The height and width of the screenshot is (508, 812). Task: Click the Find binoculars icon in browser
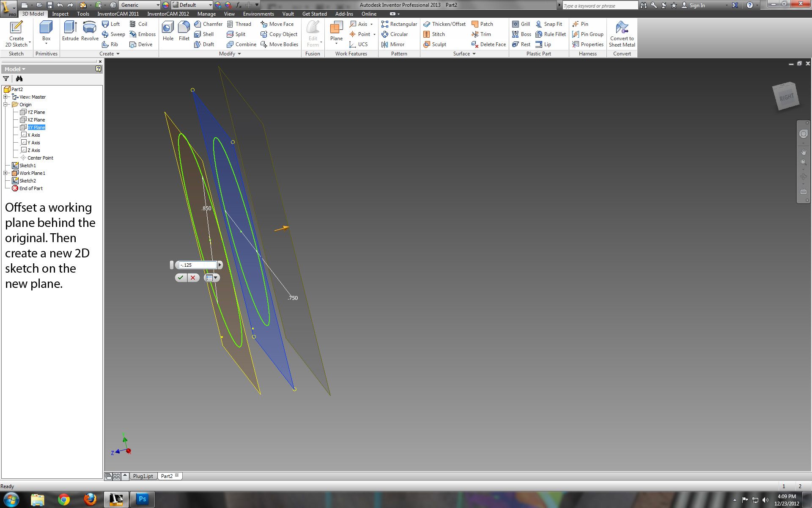[x=19, y=79]
